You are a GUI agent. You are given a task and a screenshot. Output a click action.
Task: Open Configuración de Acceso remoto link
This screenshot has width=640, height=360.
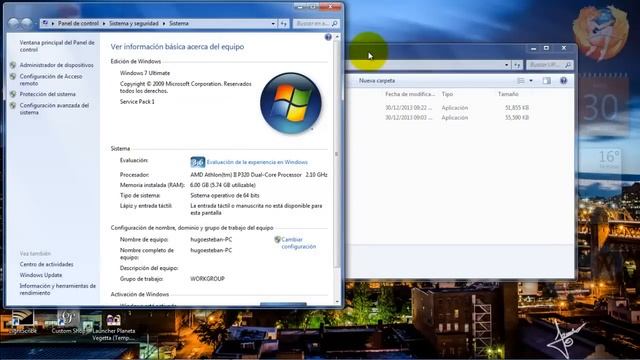pyautogui.click(x=51, y=80)
